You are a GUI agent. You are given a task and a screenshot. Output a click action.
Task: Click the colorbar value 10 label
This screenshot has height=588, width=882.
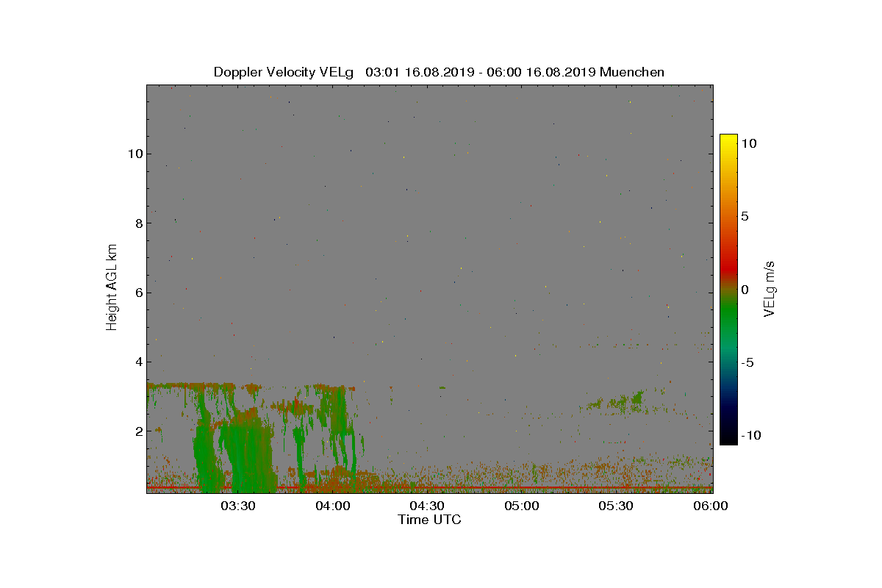click(x=748, y=144)
